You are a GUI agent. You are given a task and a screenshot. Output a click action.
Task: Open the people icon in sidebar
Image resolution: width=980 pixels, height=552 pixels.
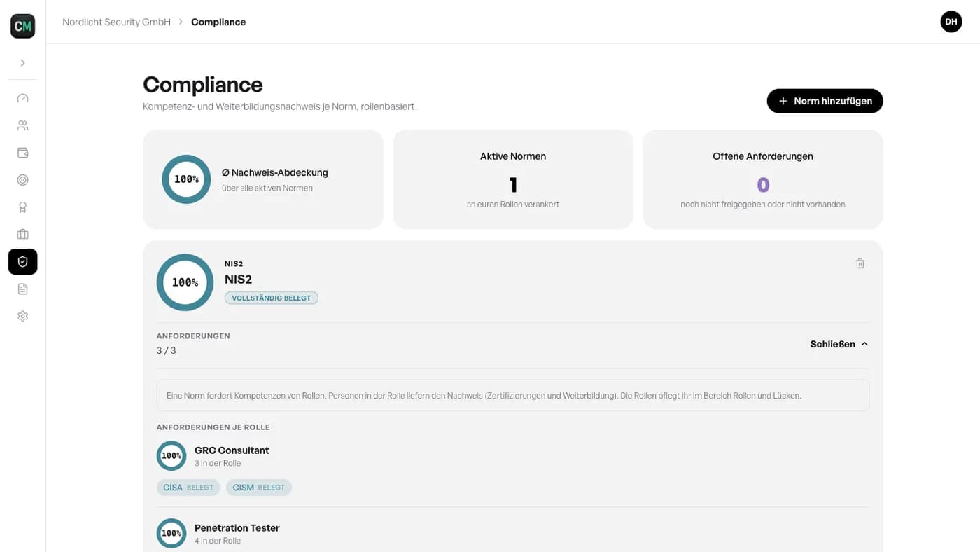pos(22,125)
